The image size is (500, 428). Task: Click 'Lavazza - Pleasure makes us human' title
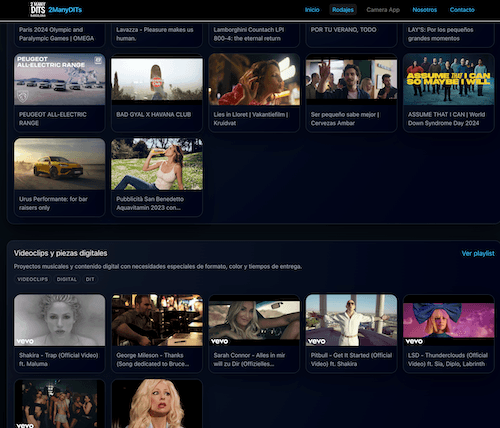(155, 34)
